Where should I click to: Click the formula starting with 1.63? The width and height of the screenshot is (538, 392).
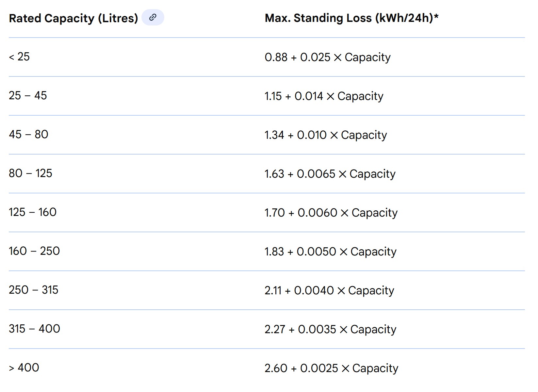click(330, 174)
